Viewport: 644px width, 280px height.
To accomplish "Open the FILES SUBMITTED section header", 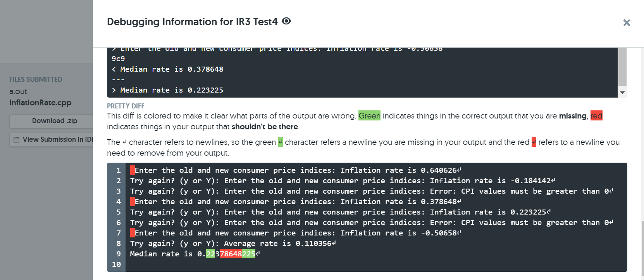I will click(x=36, y=79).
